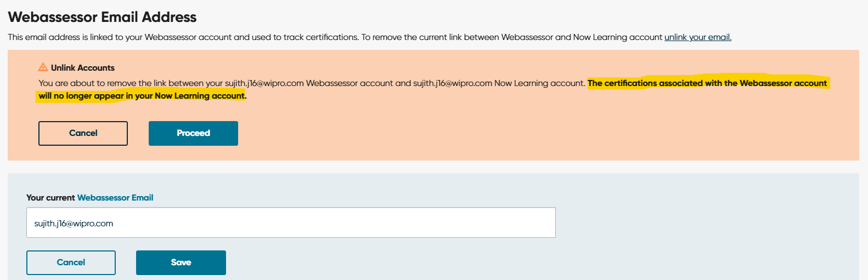Click the email preceding 'Now Learning account' in warning

coord(453,83)
